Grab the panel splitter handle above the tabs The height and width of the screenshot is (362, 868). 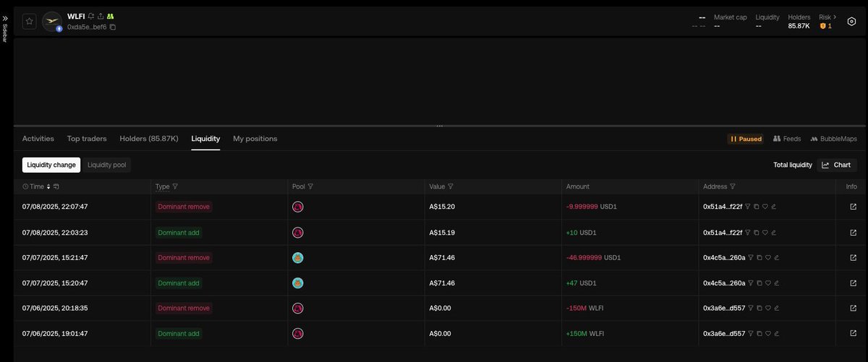click(439, 126)
